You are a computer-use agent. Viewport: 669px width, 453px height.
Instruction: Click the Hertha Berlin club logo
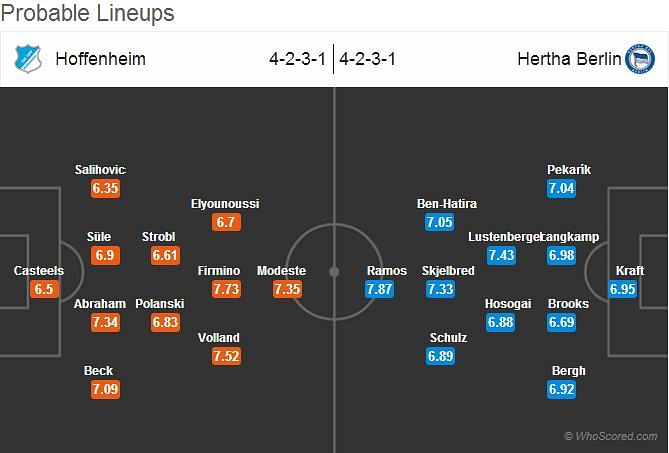tap(640, 59)
